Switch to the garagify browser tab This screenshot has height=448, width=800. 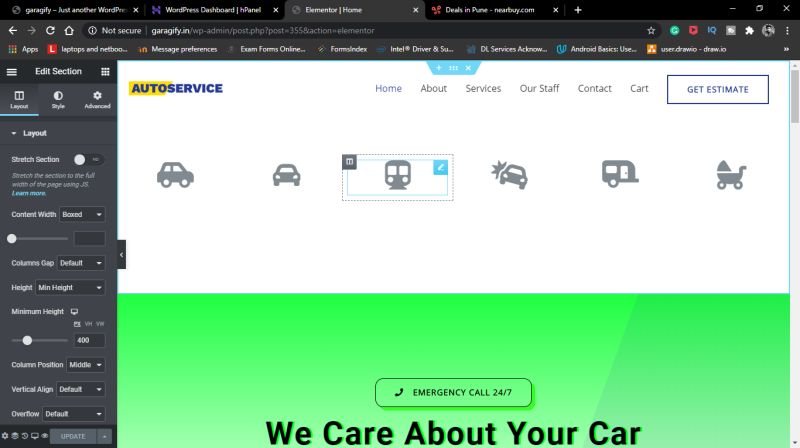click(76, 10)
